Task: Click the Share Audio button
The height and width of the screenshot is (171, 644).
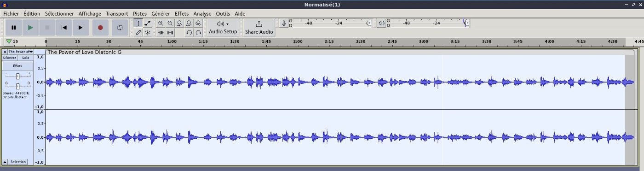Action: tap(259, 28)
